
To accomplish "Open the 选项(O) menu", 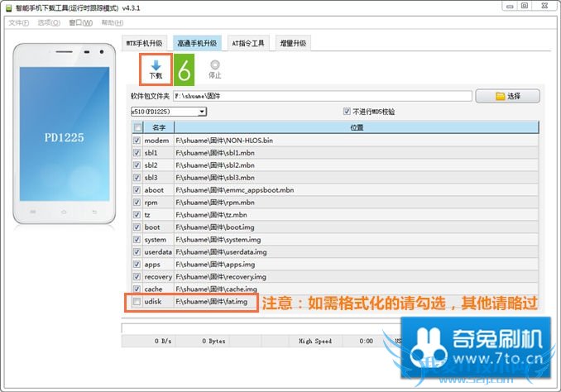I will click(49, 23).
